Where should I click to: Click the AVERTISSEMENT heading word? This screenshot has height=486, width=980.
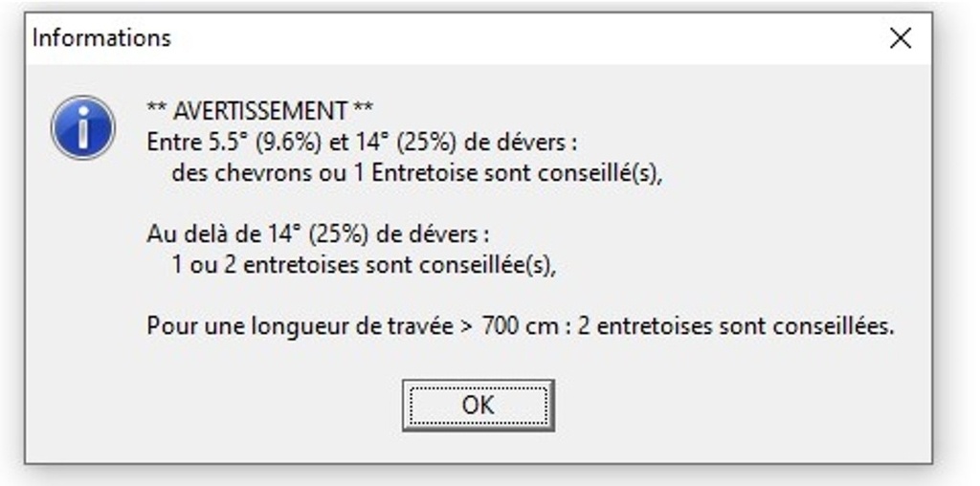click(x=260, y=111)
